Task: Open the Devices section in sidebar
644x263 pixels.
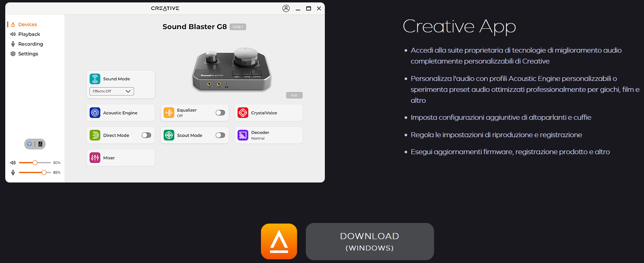Action: click(28, 24)
